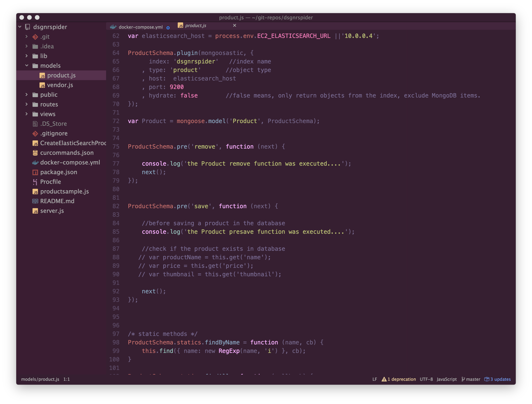Click the dsgnrspider repo icon
The image size is (532, 404).
point(28,27)
